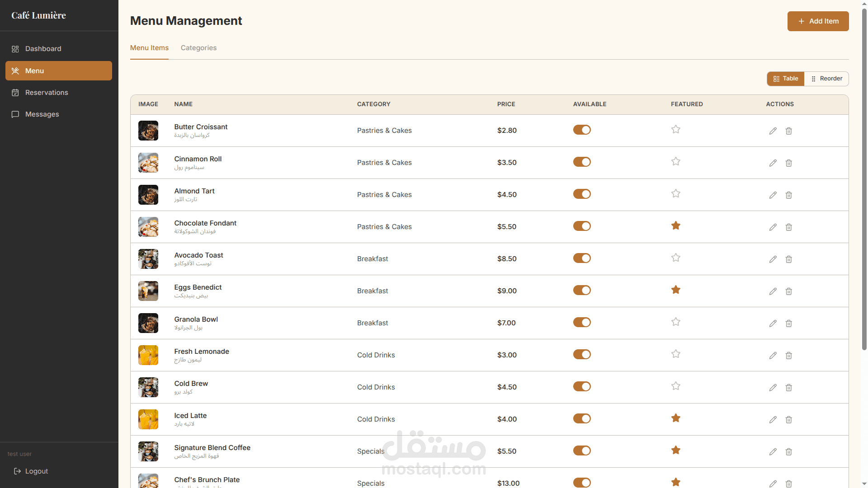This screenshot has width=868, height=488.
Task: Log out using the Logout link
Action: pos(36,471)
